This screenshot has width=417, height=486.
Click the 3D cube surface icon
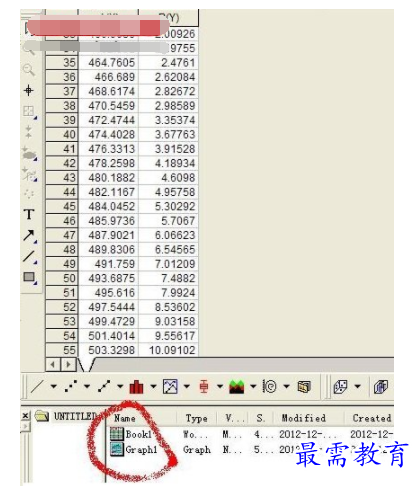tap(381, 387)
